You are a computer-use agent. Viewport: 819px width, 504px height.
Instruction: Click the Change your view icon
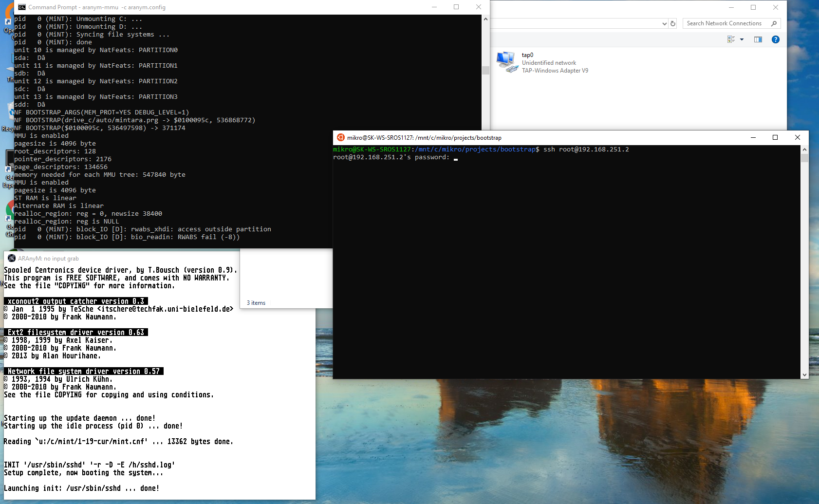(731, 39)
